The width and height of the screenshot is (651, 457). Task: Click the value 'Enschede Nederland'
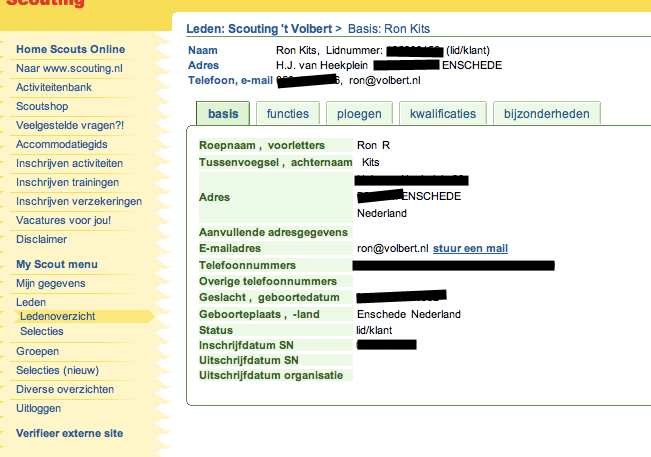pyautogui.click(x=409, y=314)
